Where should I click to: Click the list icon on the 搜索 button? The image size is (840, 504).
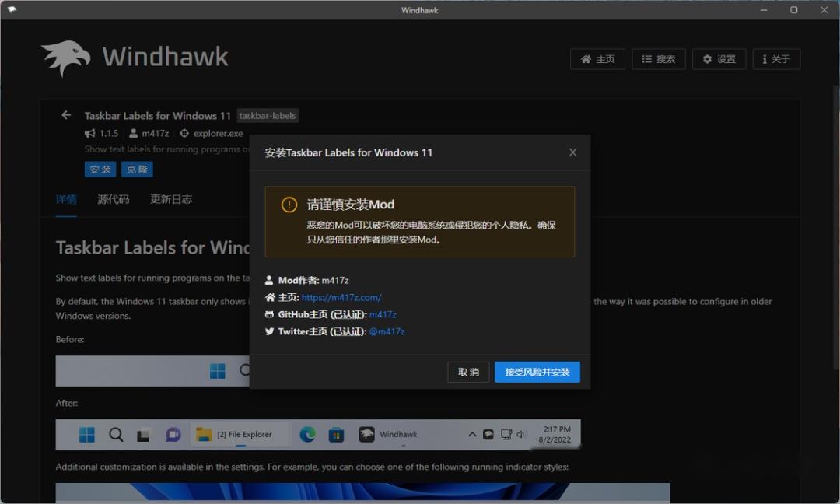pyautogui.click(x=646, y=58)
